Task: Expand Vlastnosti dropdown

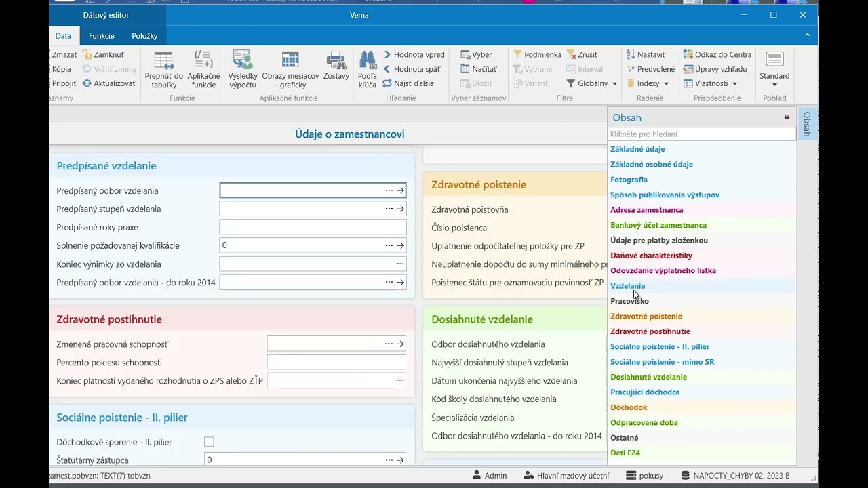Action: [711, 83]
